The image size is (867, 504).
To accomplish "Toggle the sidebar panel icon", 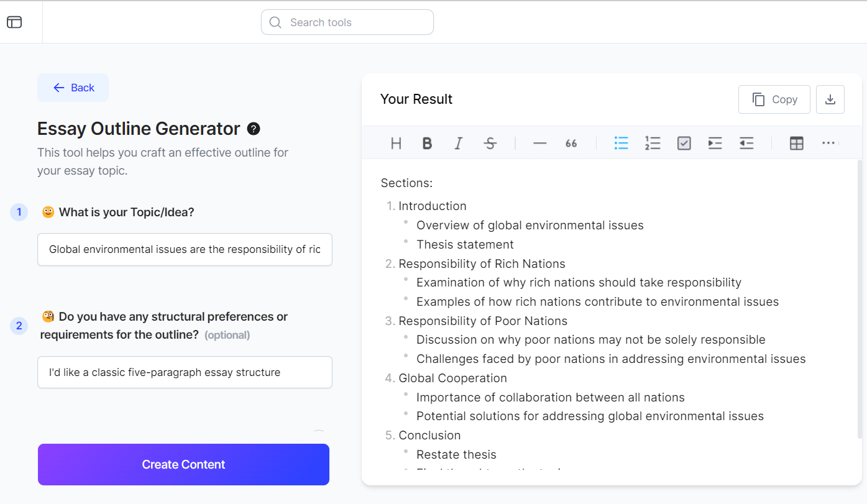I will (x=14, y=22).
